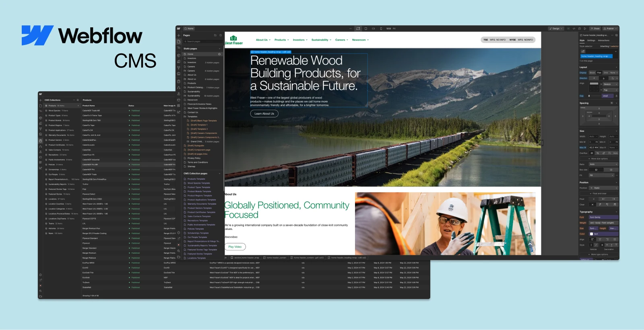The width and height of the screenshot is (644, 330).
Task: Set Clear to none X option
Action: coord(592,205)
